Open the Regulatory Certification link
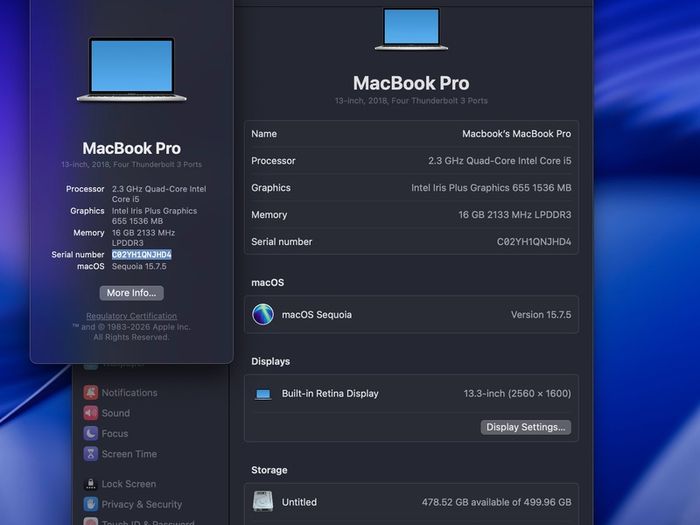The height and width of the screenshot is (525, 700). click(131, 316)
